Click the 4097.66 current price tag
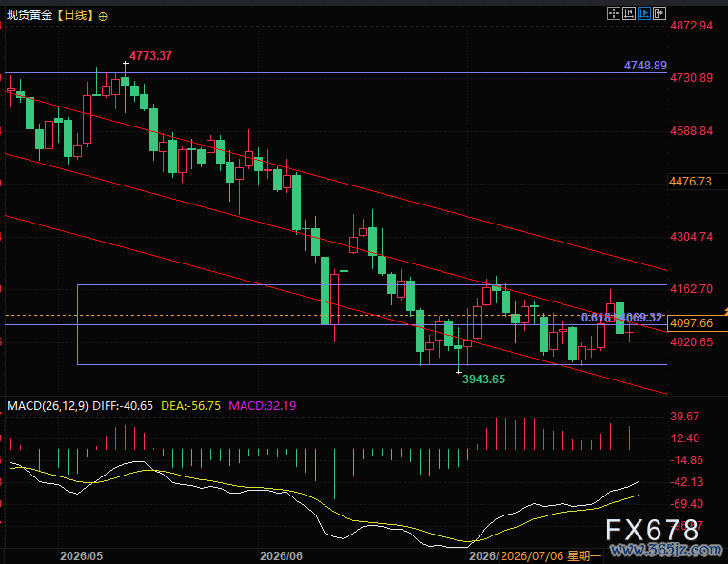This screenshot has width=728, height=564. click(x=691, y=323)
